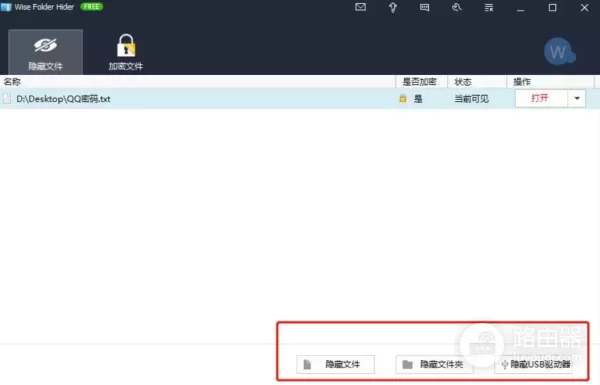
Task: Open the wrench settings icon in title bar
Action: pyautogui.click(x=457, y=7)
